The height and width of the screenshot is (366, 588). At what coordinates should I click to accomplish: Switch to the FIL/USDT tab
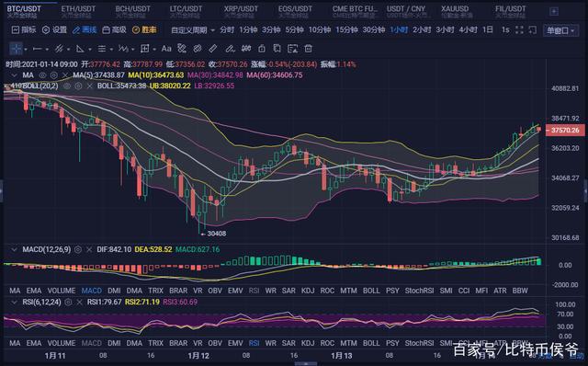click(x=511, y=11)
